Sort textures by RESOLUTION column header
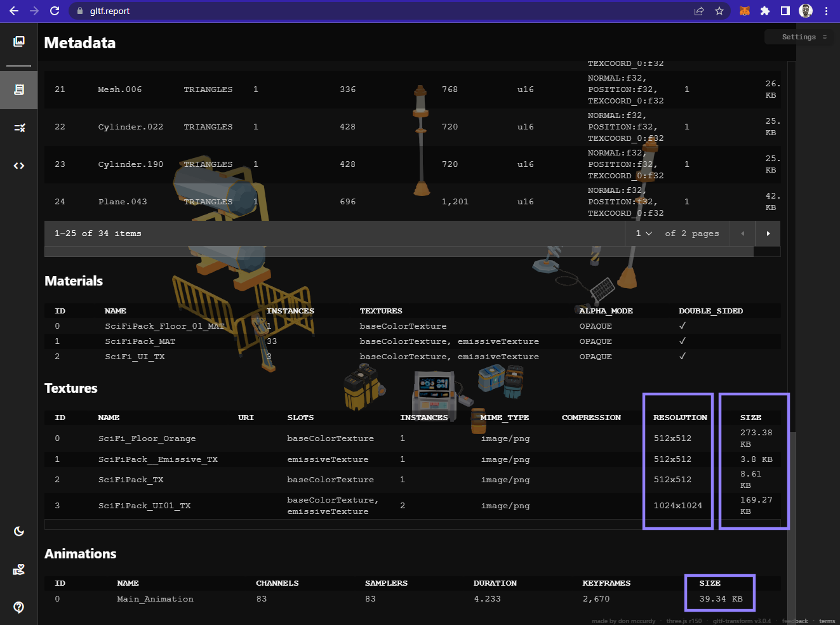 coord(679,418)
